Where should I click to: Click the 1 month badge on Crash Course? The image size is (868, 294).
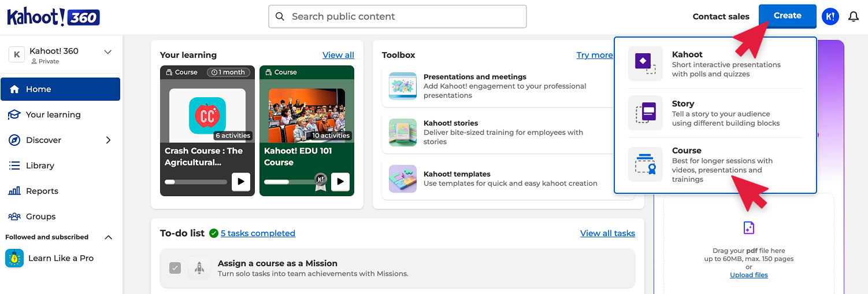(228, 72)
